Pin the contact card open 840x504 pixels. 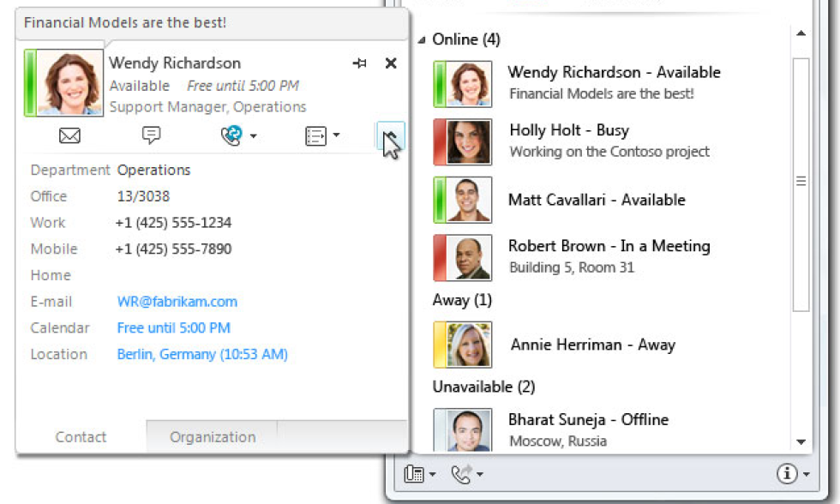pos(360,63)
